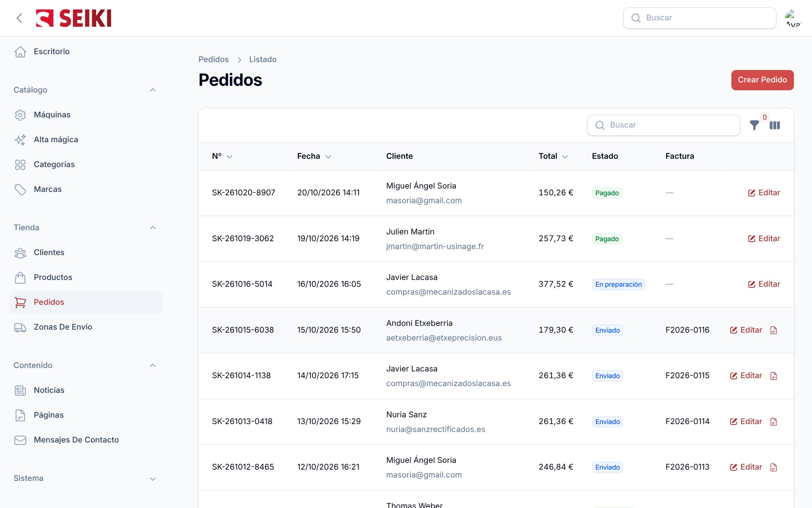Open invoice document icon for order SK-261012-8465
812x508 pixels.
pos(773,467)
